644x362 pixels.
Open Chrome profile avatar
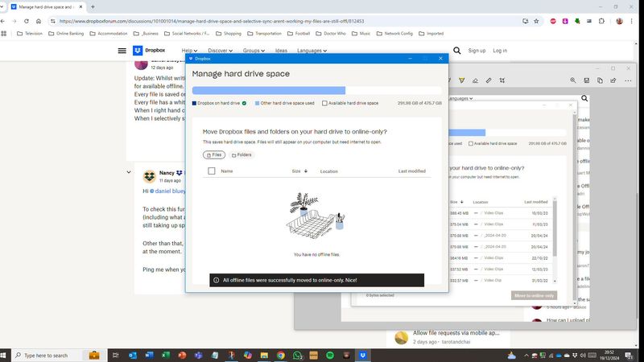pyautogui.click(x=619, y=21)
